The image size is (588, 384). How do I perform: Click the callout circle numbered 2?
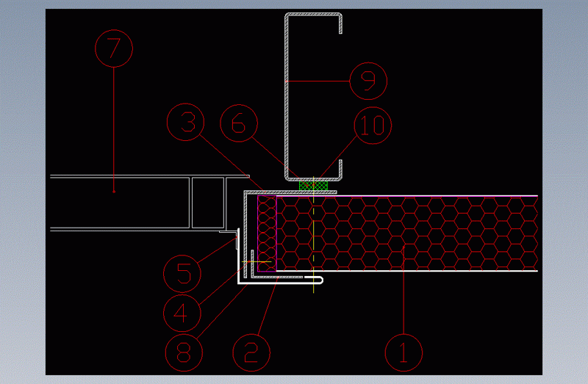pyautogui.click(x=251, y=352)
